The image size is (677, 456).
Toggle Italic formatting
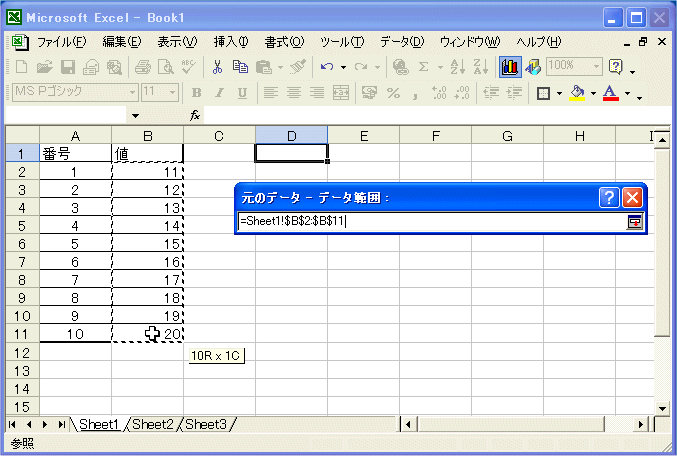point(220,93)
